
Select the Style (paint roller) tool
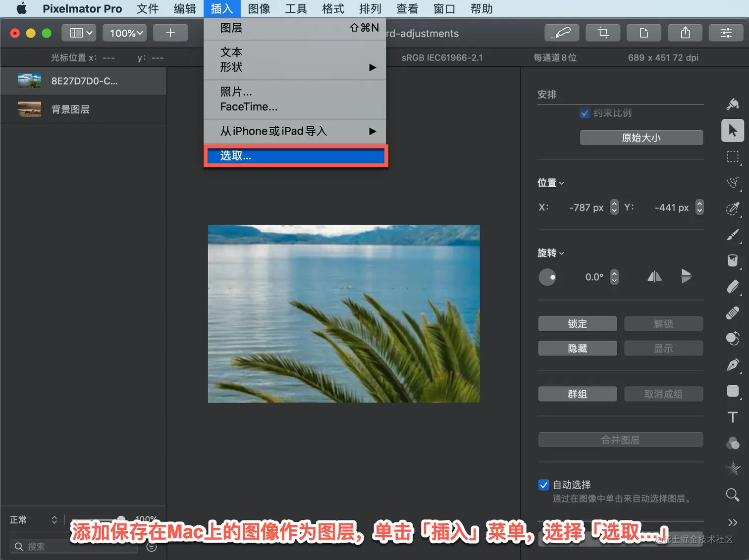click(733, 104)
